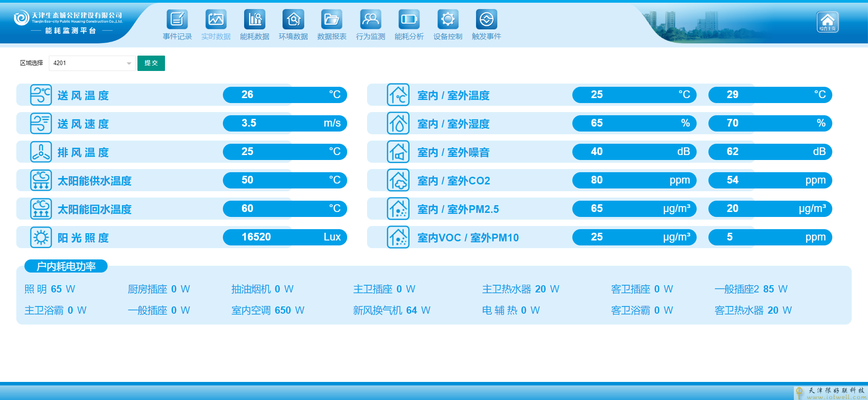Click the 户内耗电功率 section header
Screen dimensions: 868x400
coord(66,266)
